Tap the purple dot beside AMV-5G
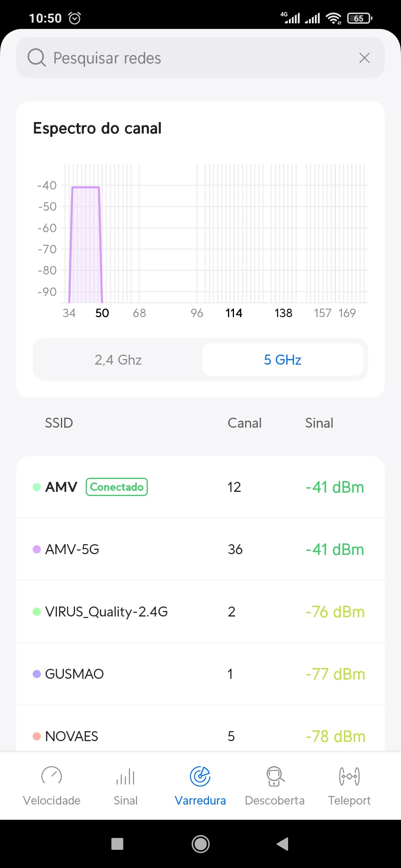 (x=37, y=549)
